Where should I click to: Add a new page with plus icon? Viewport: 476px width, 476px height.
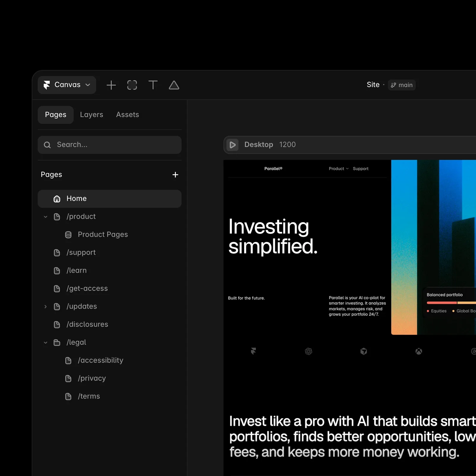[x=175, y=175]
